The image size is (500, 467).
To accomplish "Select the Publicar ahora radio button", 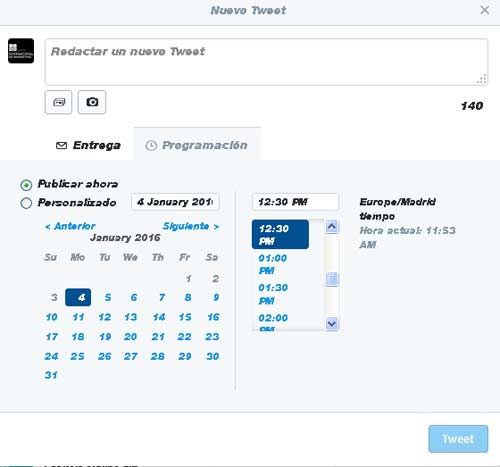I will coord(26,185).
